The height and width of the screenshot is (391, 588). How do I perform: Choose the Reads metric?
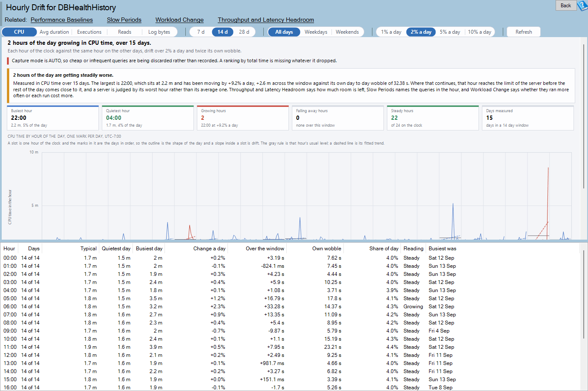[124, 32]
